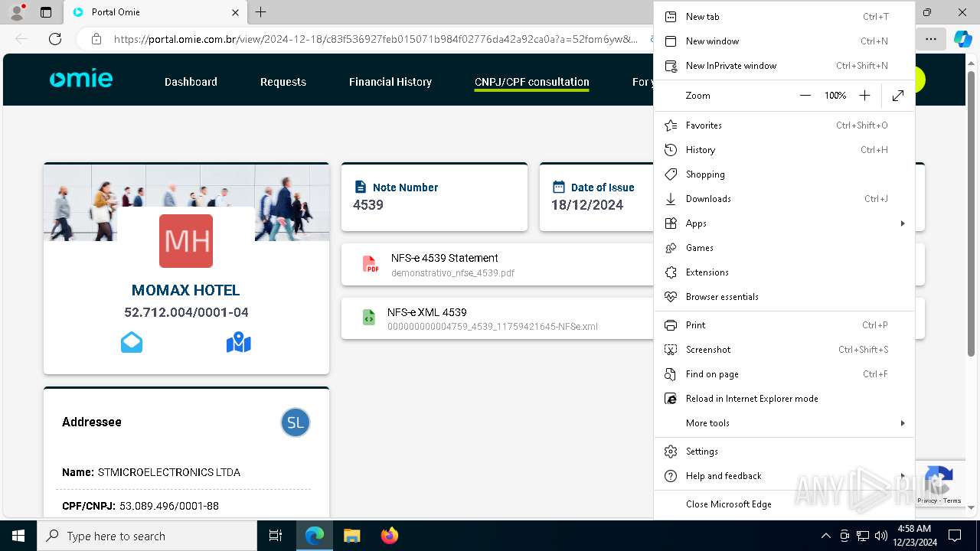Decrease zoom with minus button
The width and height of the screenshot is (980, 551).
click(x=805, y=96)
